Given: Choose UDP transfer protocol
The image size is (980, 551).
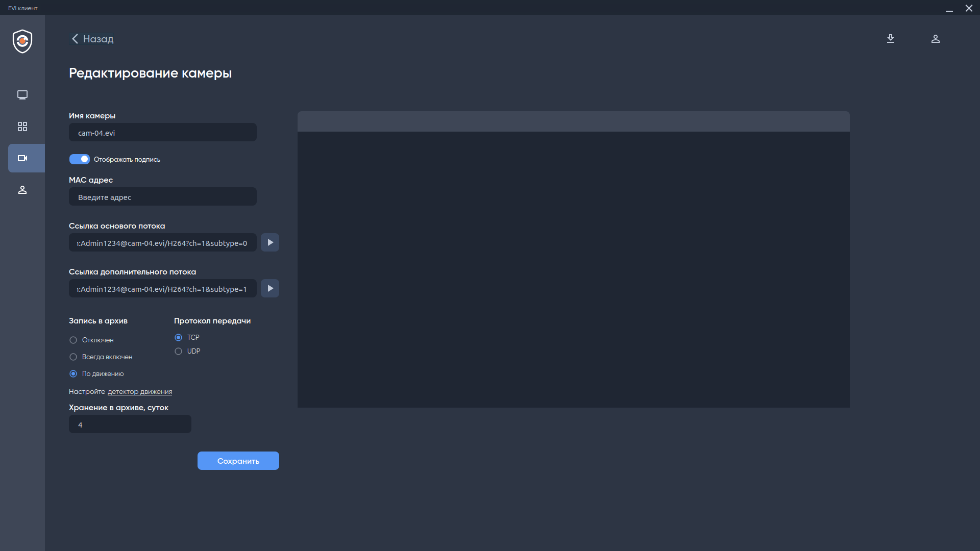Looking at the screenshot, I should [179, 352].
